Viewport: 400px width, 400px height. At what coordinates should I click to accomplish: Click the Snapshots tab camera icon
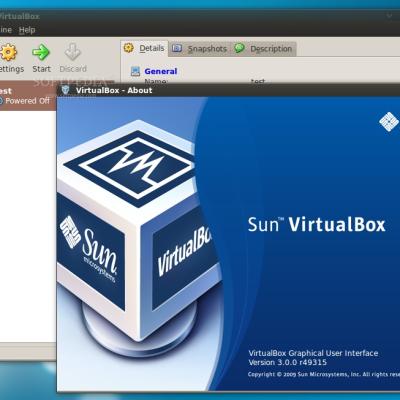pyautogui.click(x=177, y=48)
